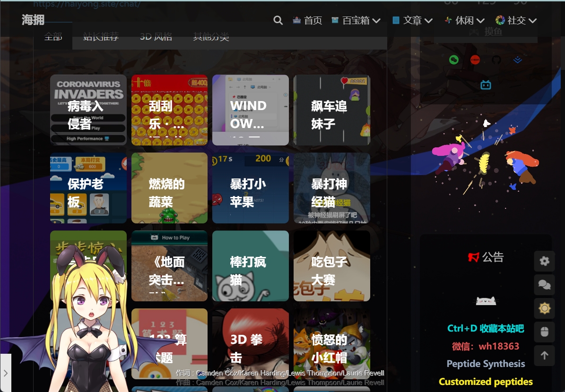Expand the 社交 dropdown menu
This screenshot has height=392, width=565.
pyautogui.click(x=516, y=20)
